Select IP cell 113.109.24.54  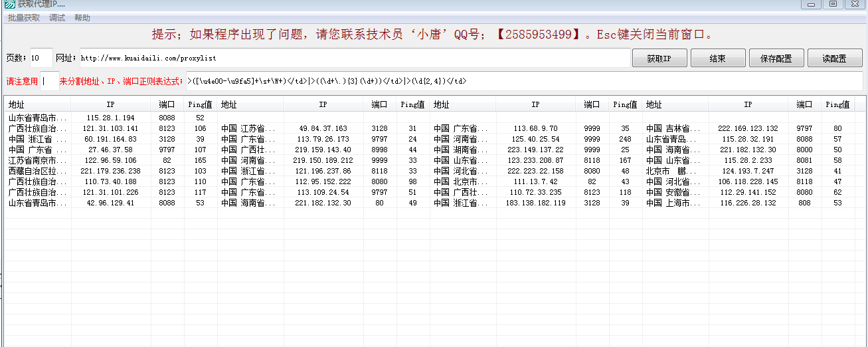[x=323, y=192]
